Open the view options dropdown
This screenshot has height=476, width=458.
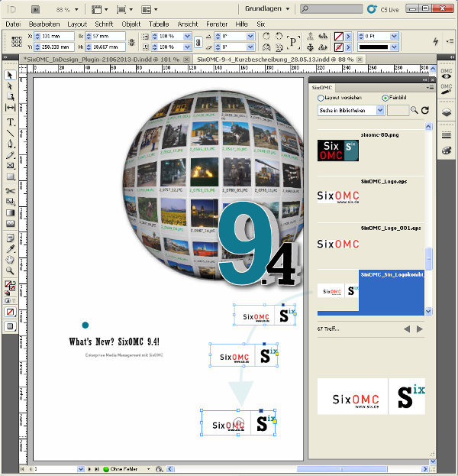(x=99, y=10)
